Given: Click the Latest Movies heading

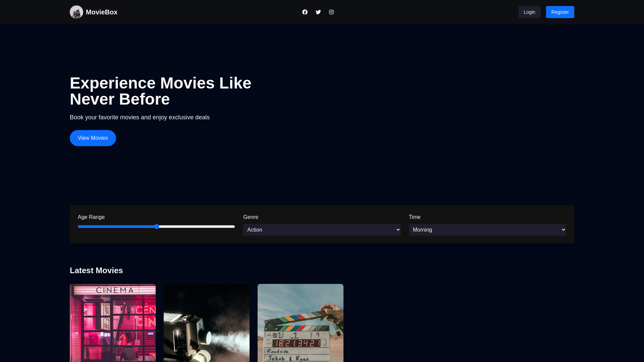Looking at the screenshot, I should pos(96,270).
